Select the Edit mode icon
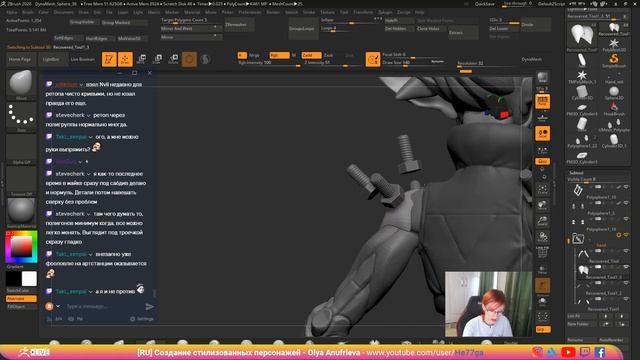The height and width of the screenshot is (360, 640). coord(109,59)
